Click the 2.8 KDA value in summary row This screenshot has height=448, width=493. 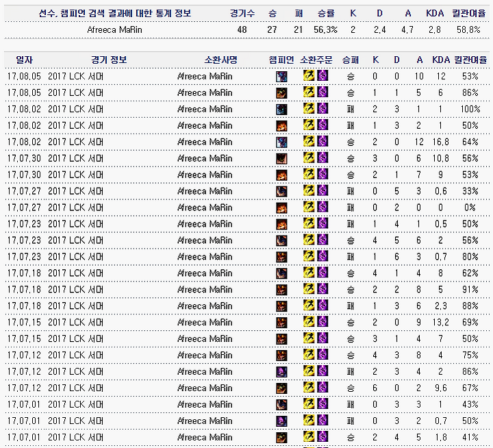tap(435, 30)
